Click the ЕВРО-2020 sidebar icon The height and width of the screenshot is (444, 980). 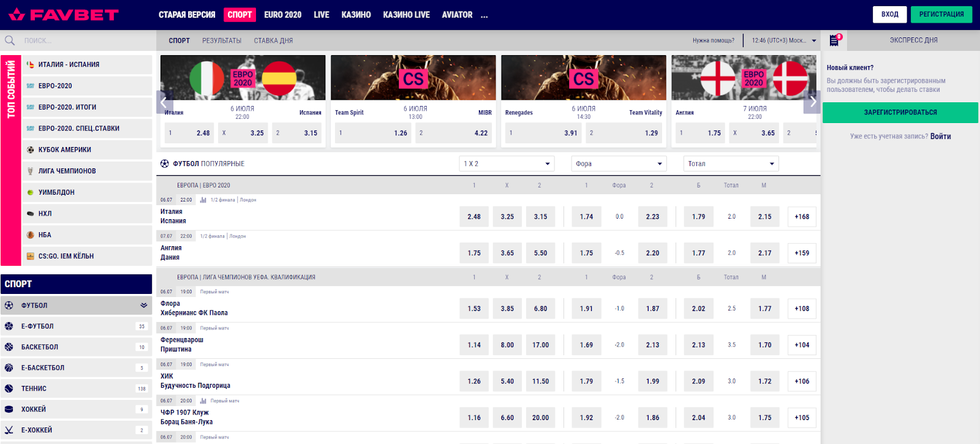click(x=30, y=86)
